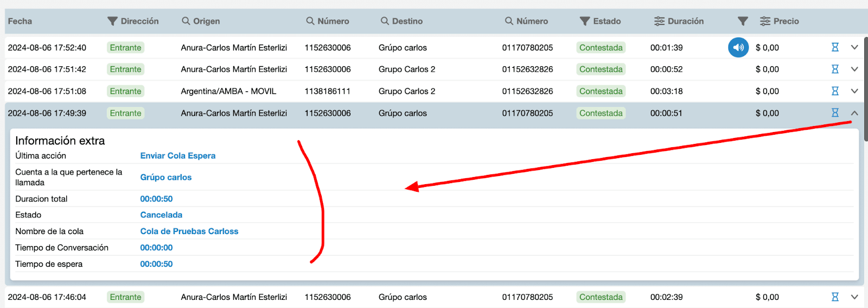
Task: Click the funnel filter next to Precio
Action: 743,21
